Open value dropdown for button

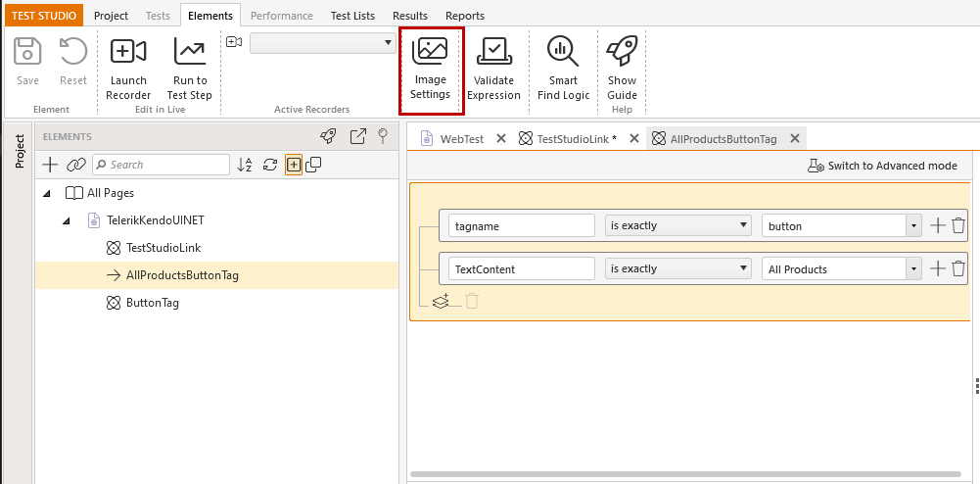pyautogui.click(x=913, y=225)
